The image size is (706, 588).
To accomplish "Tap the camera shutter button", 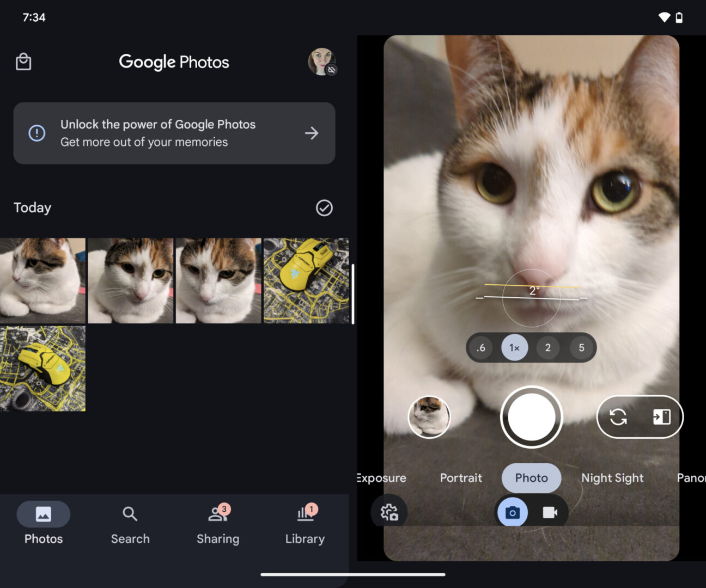I will [x=531, y=417].
